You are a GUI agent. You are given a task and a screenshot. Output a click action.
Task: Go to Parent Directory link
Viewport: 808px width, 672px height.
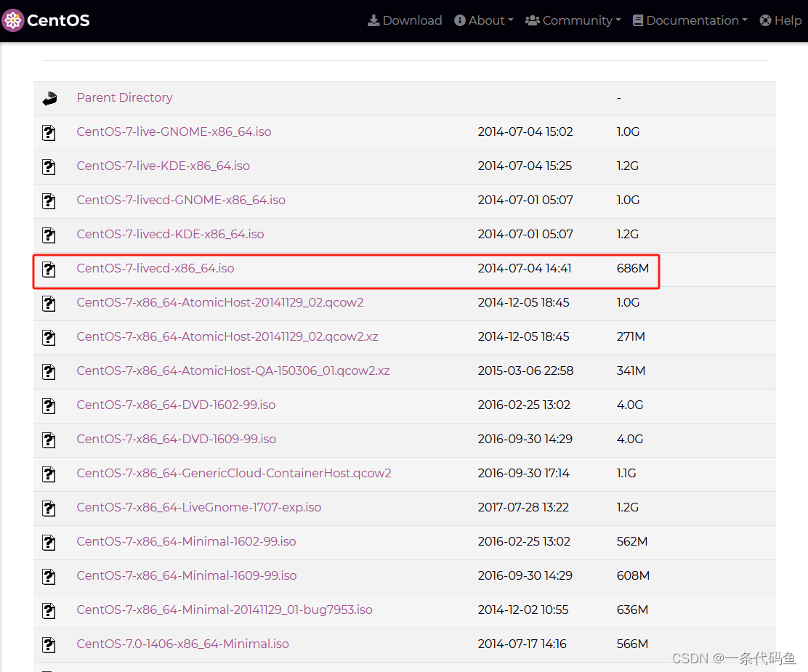[125, 97]
